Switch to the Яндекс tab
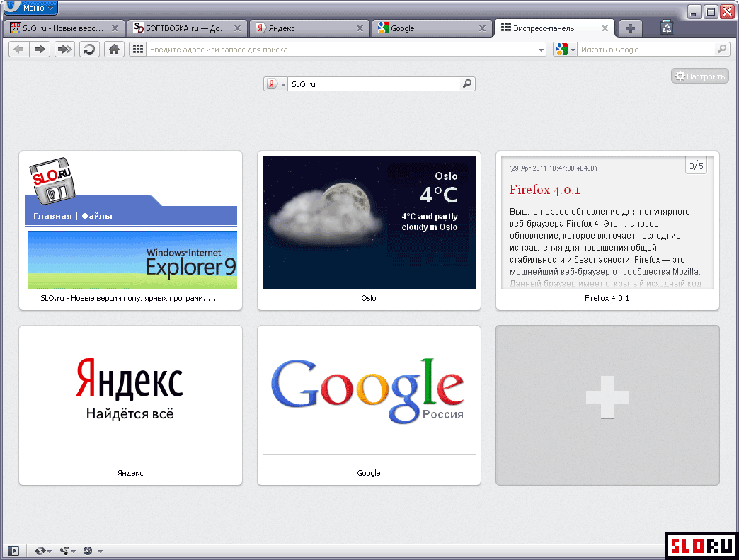 tap(309, 28)
